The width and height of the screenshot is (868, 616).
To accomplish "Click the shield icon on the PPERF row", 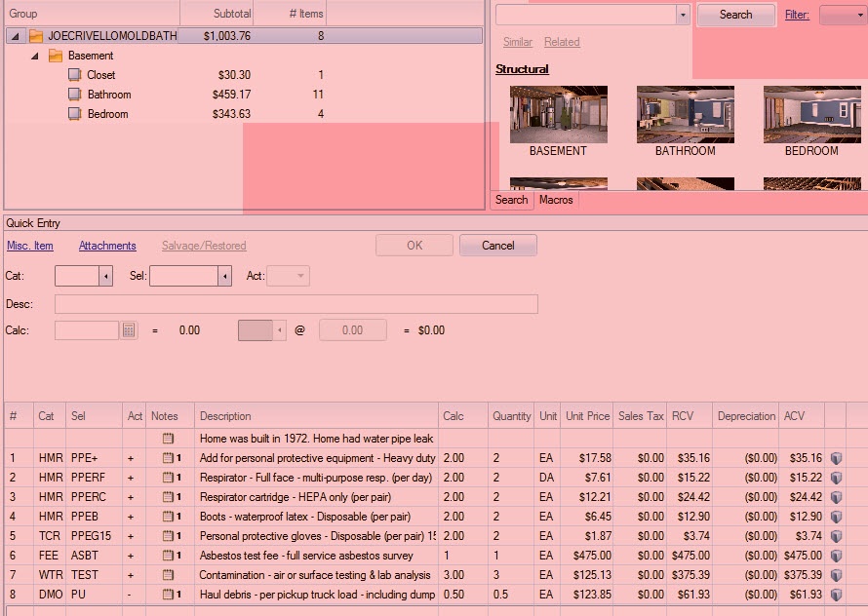I will 837,478.
